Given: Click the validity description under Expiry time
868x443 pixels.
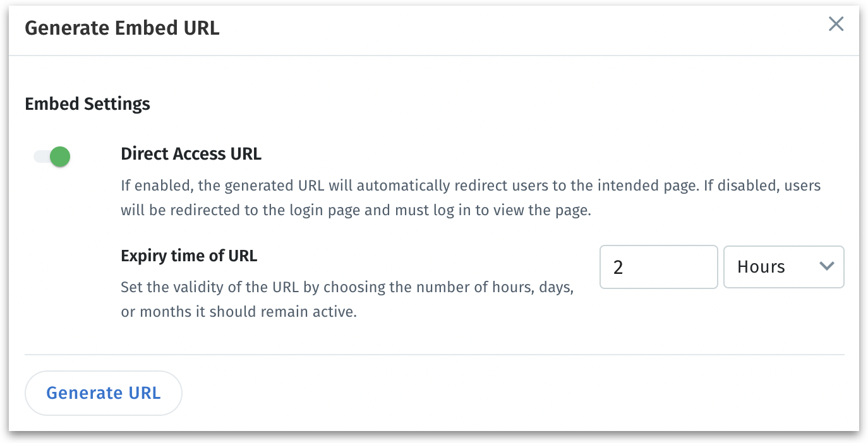Looking at the screenshot, I should (347, 300).
